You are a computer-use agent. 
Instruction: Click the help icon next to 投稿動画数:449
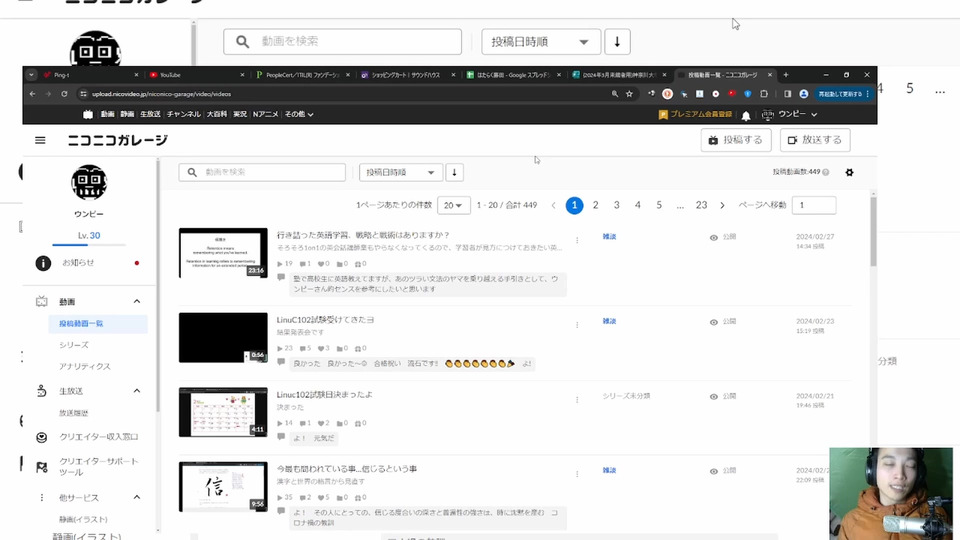826,172
